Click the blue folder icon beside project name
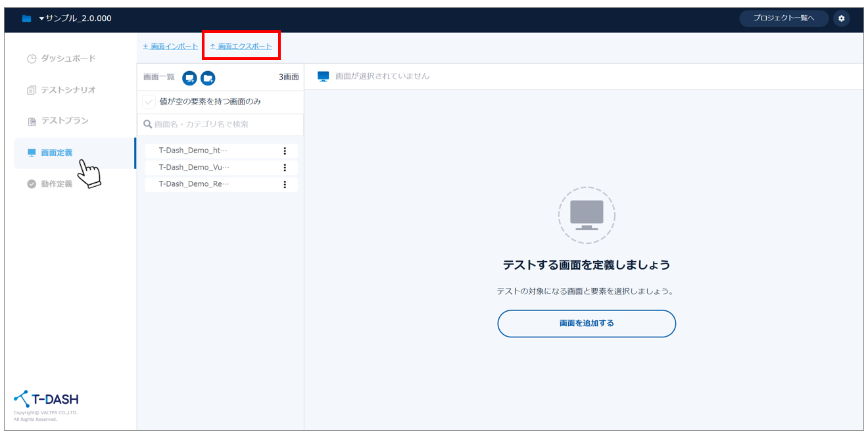 coord(26,18)
